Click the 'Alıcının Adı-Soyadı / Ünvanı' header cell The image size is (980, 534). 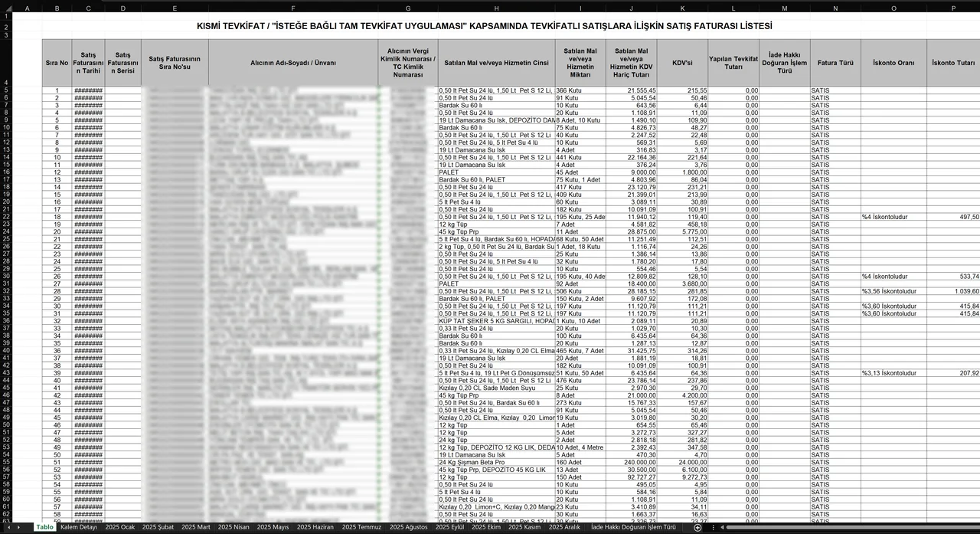coord(294,62)
